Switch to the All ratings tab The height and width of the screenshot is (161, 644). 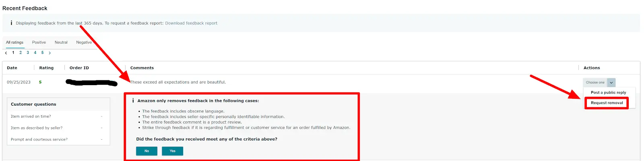(x=14, y=42)
